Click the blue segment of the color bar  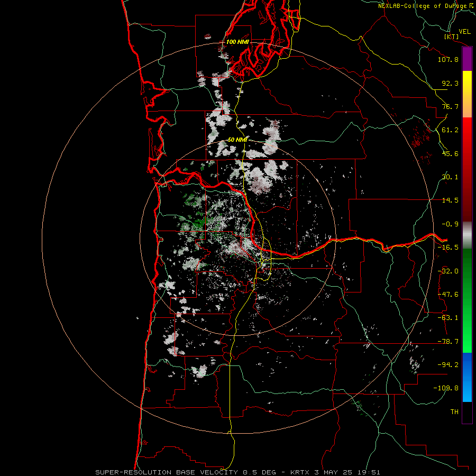pos(467,377)
